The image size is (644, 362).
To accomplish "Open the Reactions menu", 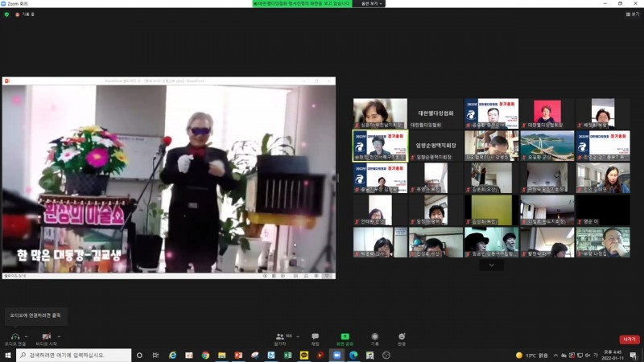I will point(402,336).
